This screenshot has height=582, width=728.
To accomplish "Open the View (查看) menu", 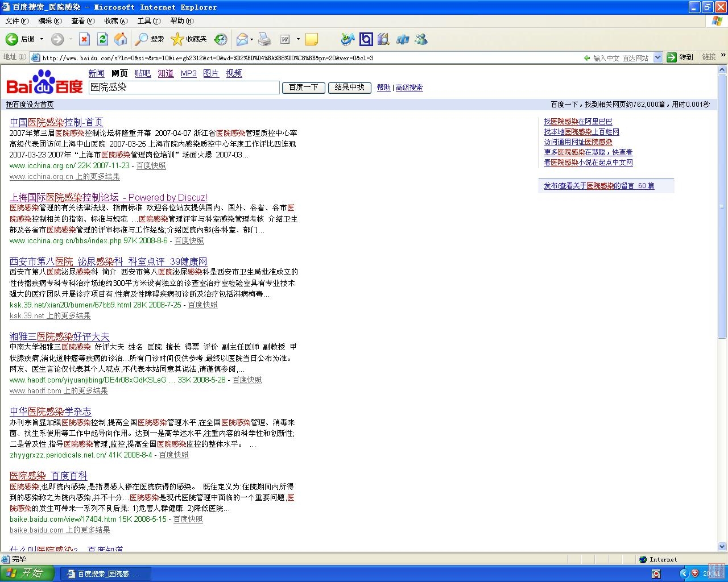I will 83,21.
